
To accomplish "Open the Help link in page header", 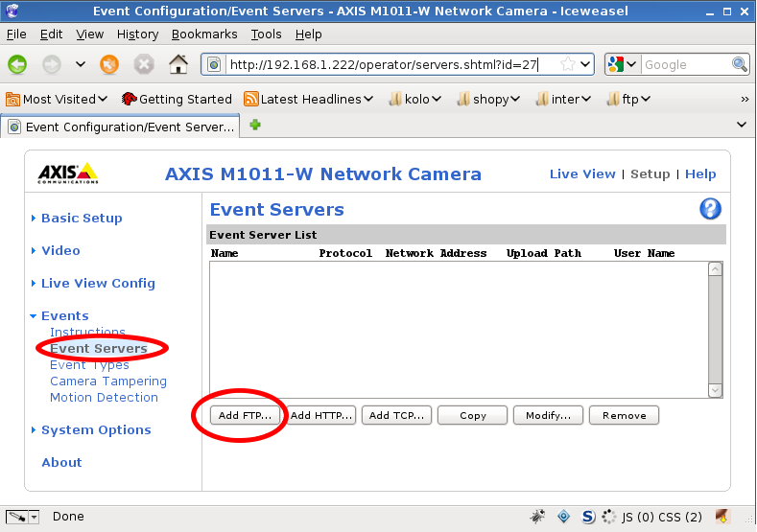I will click(x=700, y=174).
